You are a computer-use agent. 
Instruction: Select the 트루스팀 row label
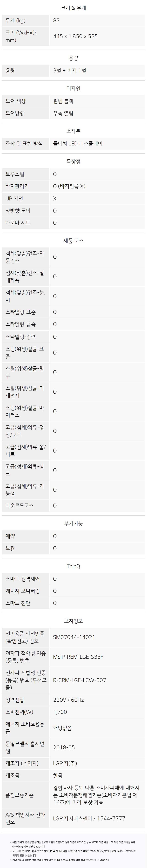[x=15, y=174]
